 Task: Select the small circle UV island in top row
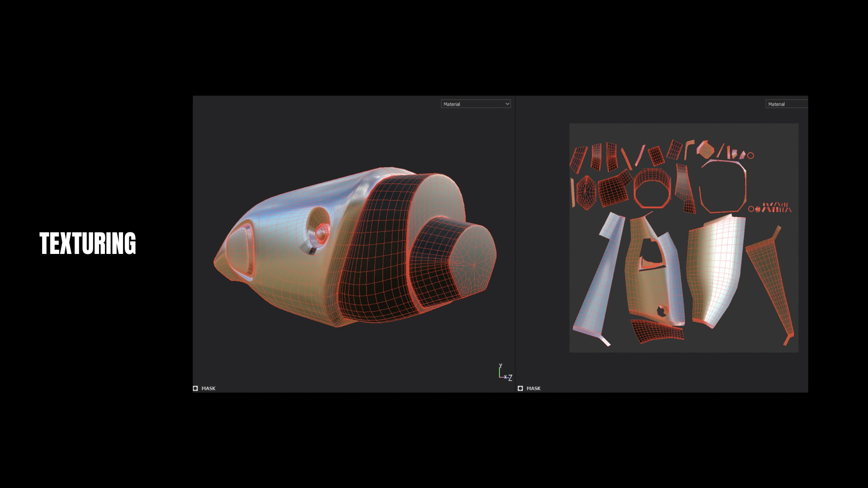(750, 155)
